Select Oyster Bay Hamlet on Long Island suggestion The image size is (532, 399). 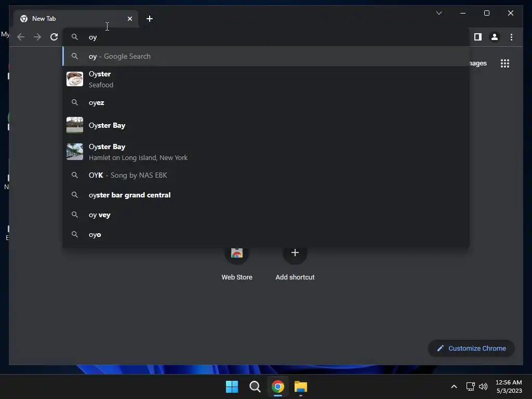pos(266,152)
